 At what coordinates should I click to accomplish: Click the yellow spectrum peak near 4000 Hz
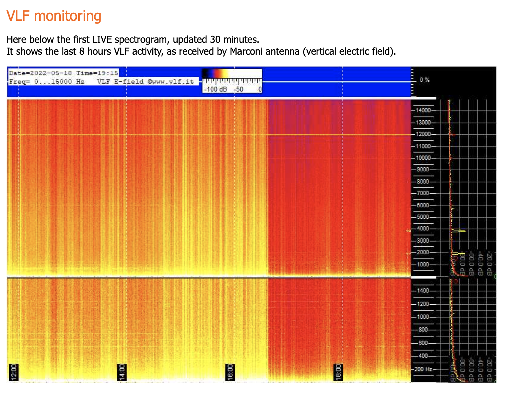[x=459, y=231]
